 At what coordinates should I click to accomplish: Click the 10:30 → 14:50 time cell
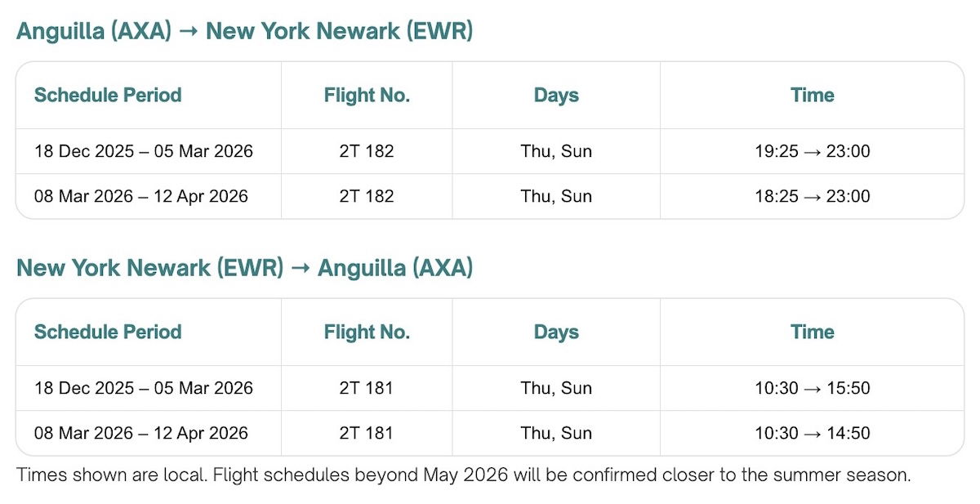tap(813, 433)
